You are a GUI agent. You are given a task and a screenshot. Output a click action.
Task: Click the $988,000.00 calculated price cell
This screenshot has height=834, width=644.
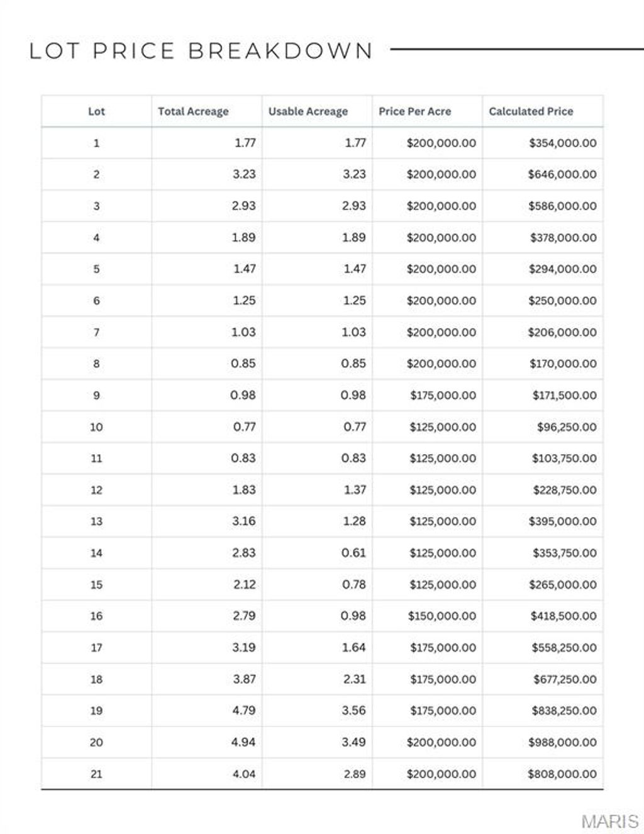562,742
